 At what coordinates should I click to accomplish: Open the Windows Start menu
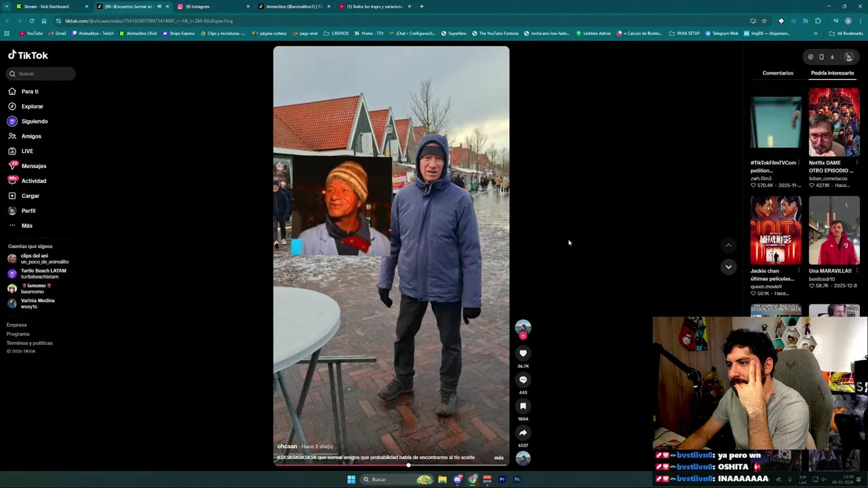click(351, 479)
